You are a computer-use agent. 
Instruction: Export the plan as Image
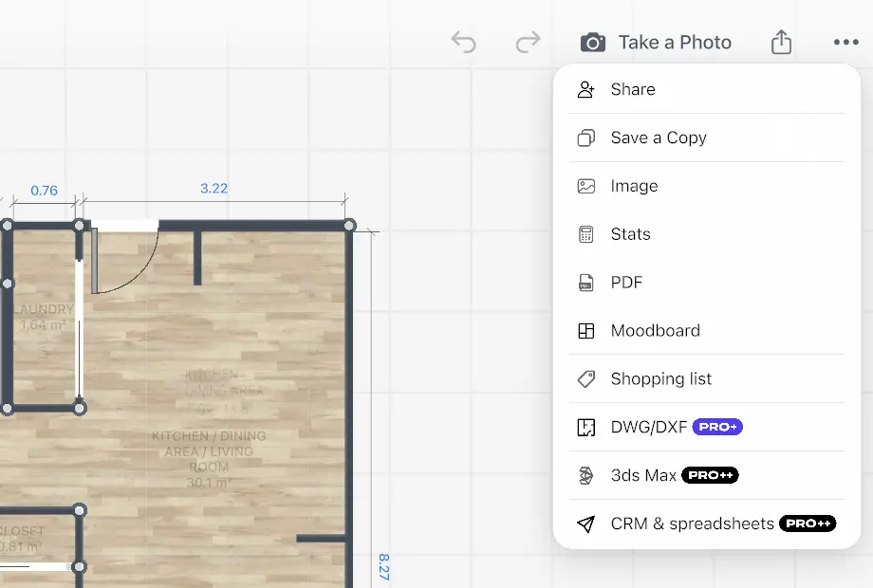[707, 186]
